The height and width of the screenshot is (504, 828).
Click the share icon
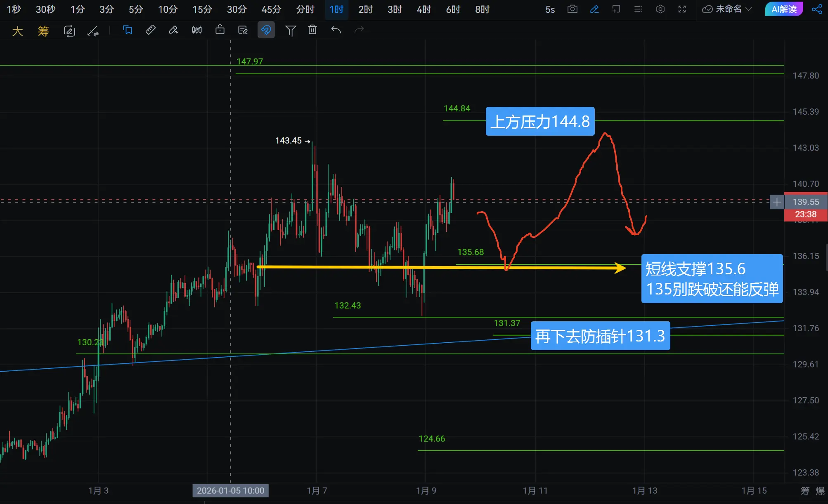[817, 9]
